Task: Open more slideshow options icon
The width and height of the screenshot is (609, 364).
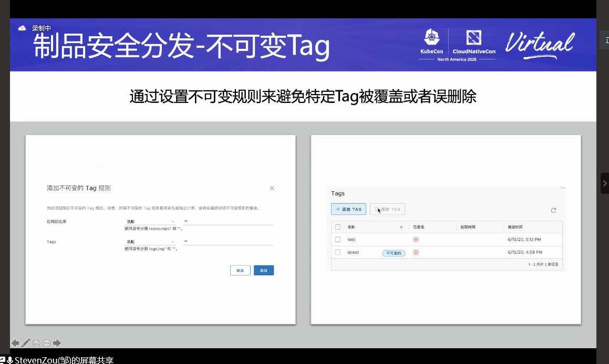Action: coord(47,343)
